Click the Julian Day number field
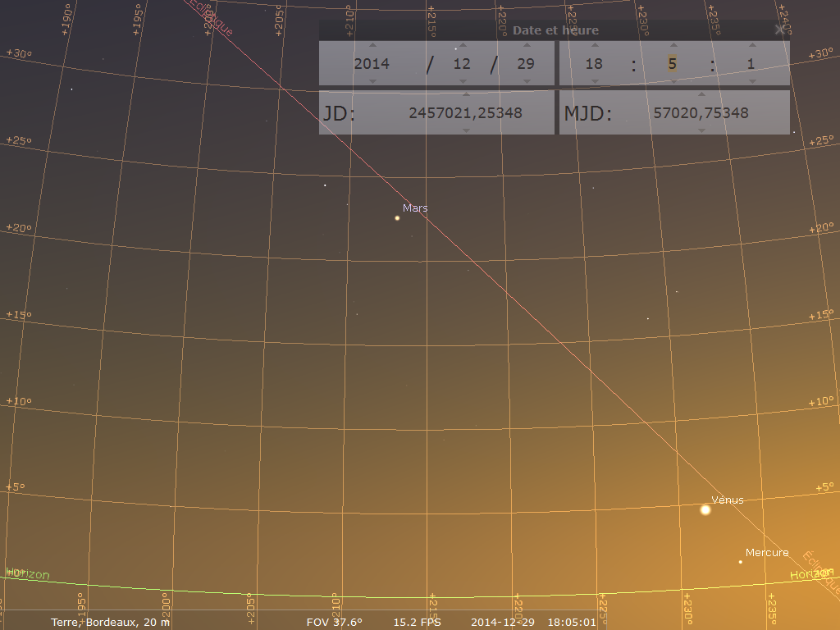The width and height of the screenshot is (840, 630). [x=465, y=113]
